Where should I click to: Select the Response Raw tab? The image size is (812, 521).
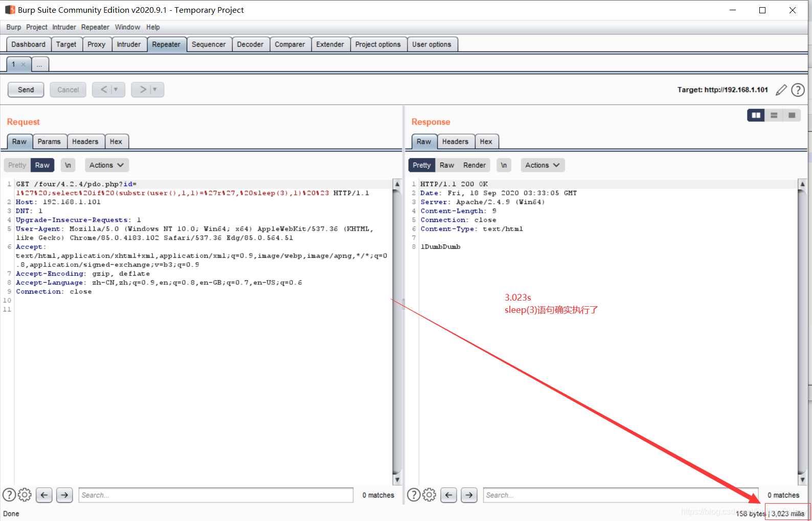[x=424, y=142]
